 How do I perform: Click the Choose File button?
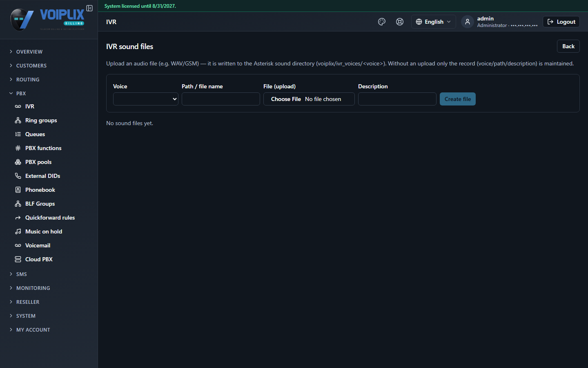tap(286, 99)
